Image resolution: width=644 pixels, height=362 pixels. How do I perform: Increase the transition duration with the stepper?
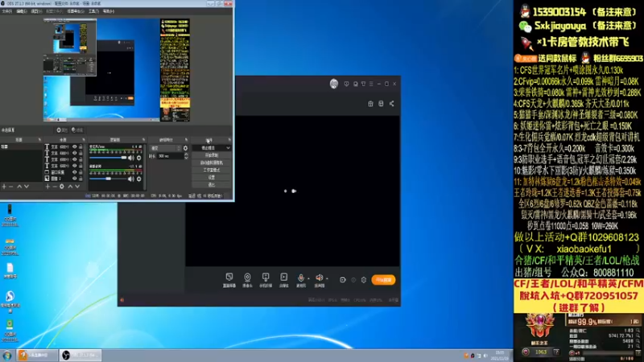186,154
